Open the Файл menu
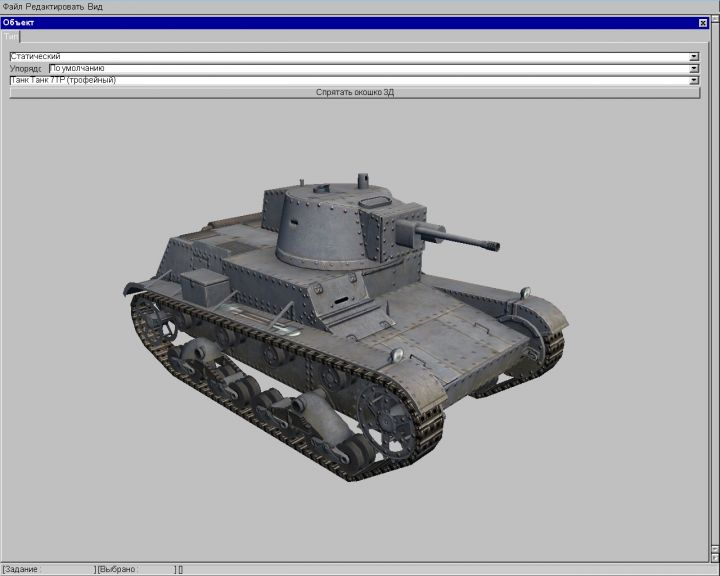The width and height of the screenshot is (720, 576). pyautogui.click(x=12, y=6)
